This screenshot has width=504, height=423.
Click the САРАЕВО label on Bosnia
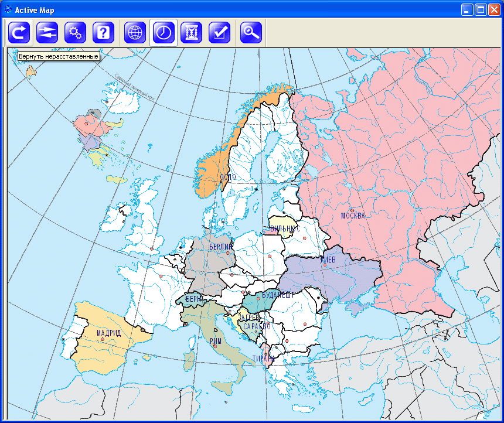click(x=257, y=326)
